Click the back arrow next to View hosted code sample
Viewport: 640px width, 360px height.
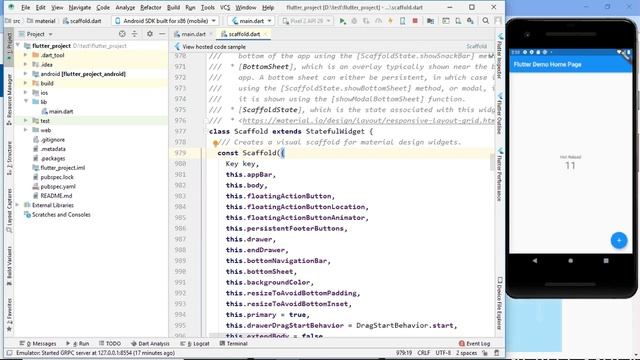(177, 47)
